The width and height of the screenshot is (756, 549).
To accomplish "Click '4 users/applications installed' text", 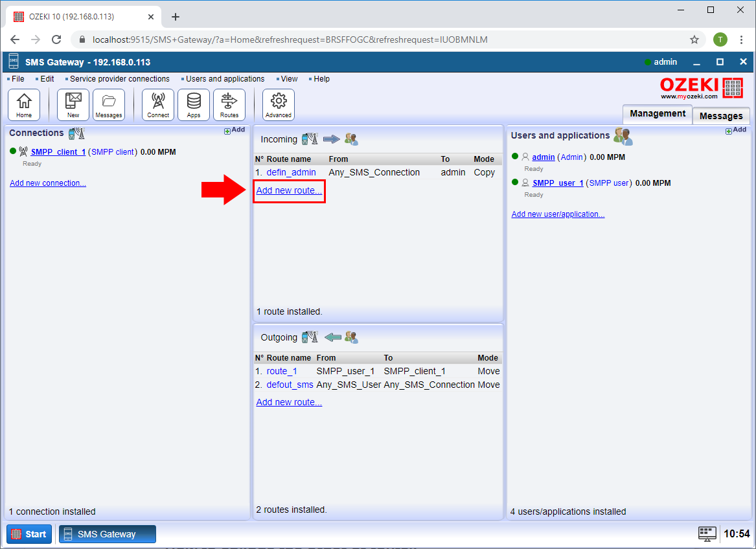I will pyautogui.click(x=568, y=512).
